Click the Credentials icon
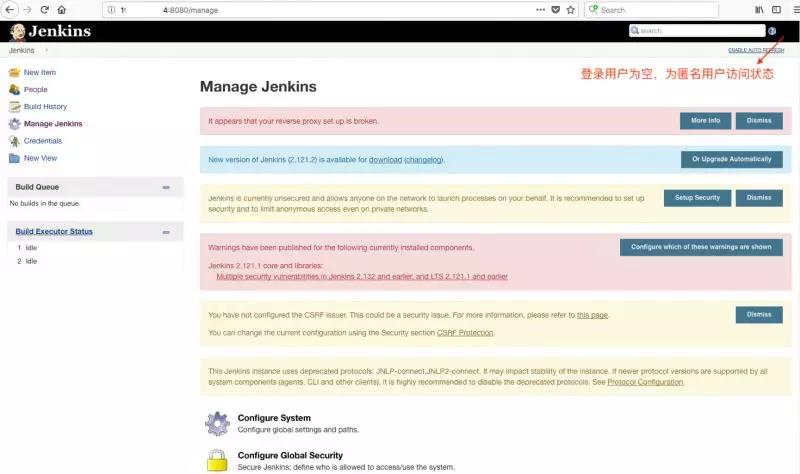 pos(14,141)
